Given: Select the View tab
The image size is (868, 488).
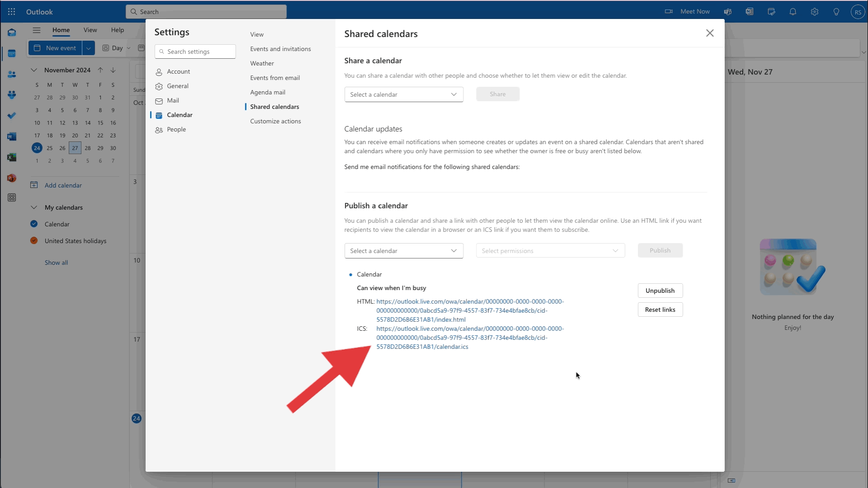Looking at the screenshot, I should [90, 30].
